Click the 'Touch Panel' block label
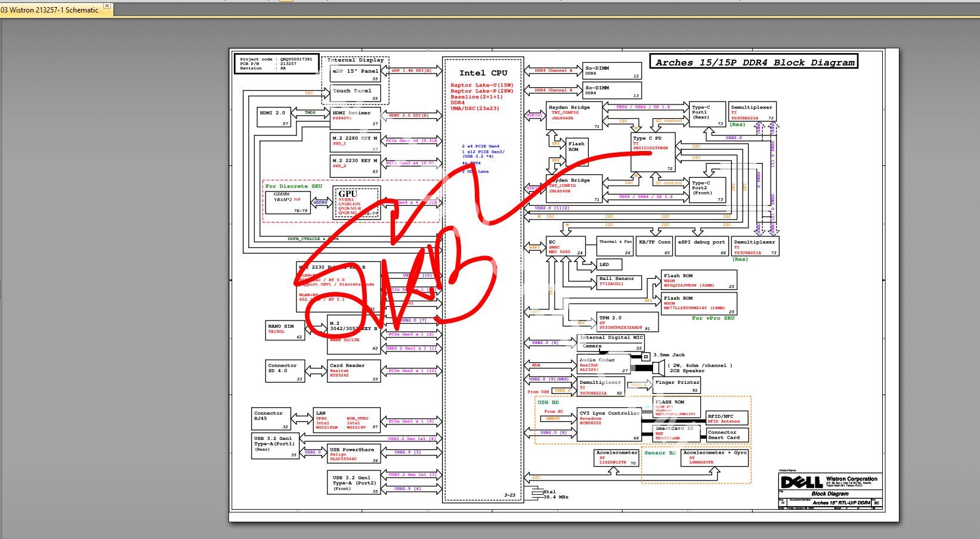 [x=352, y=91]
